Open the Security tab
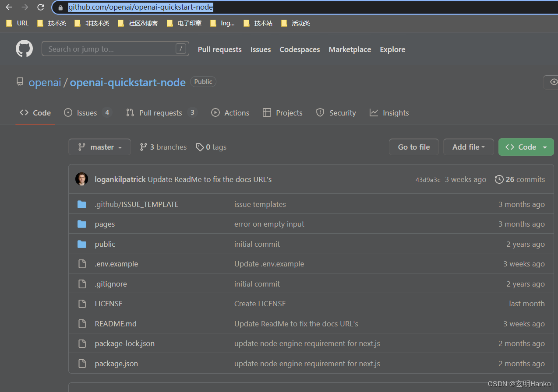Viewport: 558px width, 392px height. [336, 113]
